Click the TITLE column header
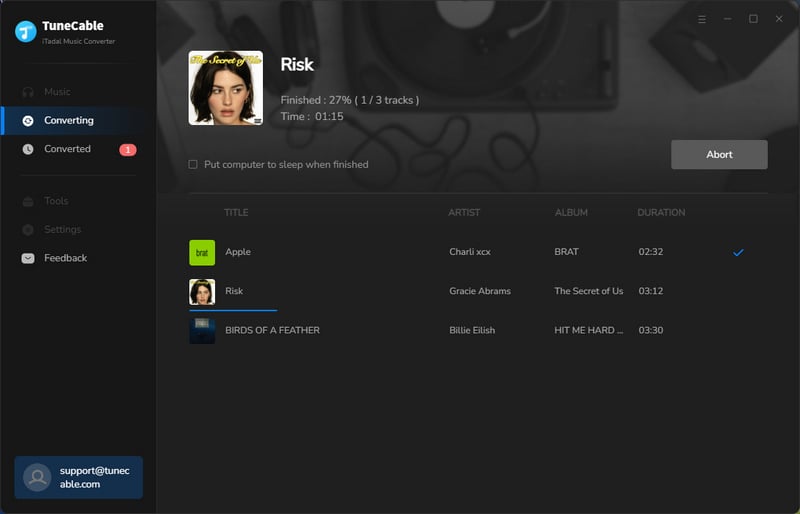This screenshot has height=514, width=800. point(236,212)
